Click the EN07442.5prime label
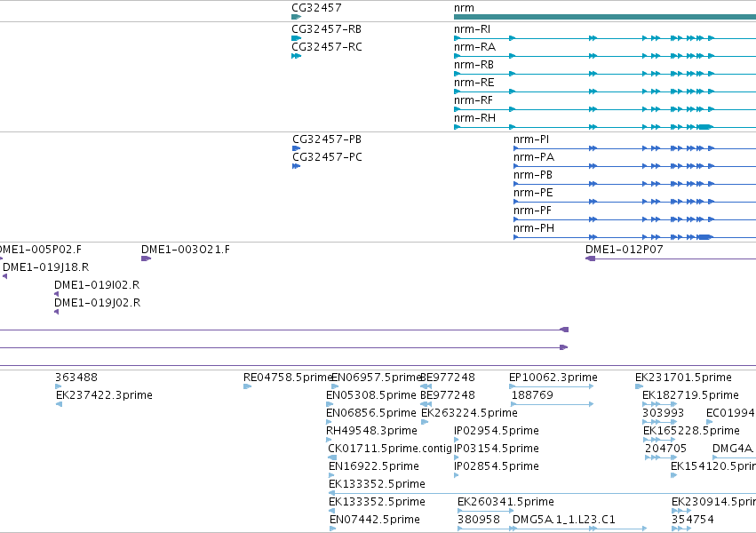 pos(375,520)
